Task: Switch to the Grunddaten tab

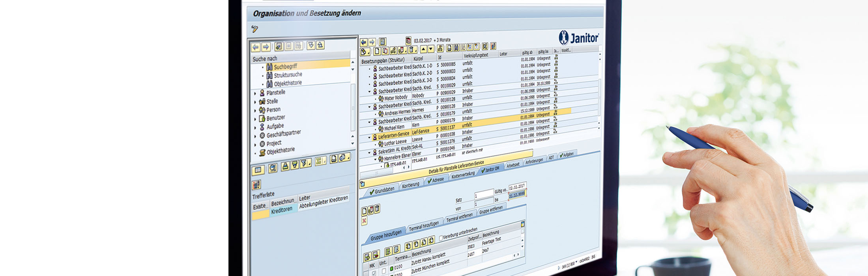Action: tap(382, 190)
